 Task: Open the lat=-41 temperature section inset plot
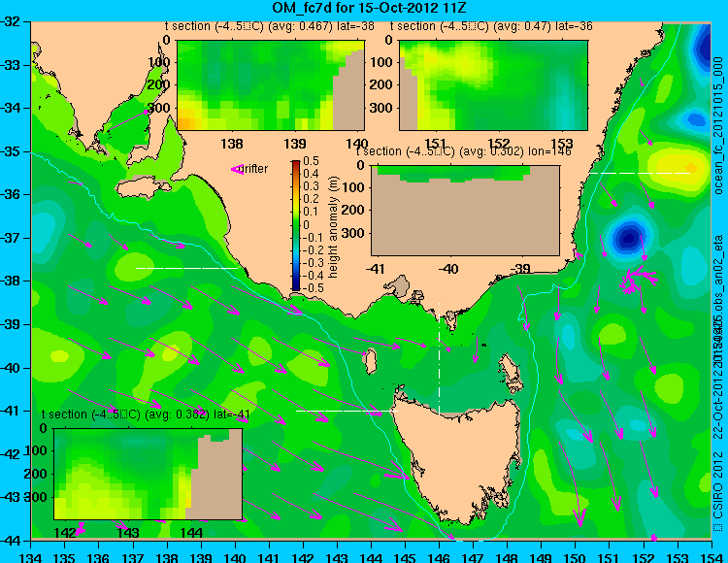(x=149, y=474)
